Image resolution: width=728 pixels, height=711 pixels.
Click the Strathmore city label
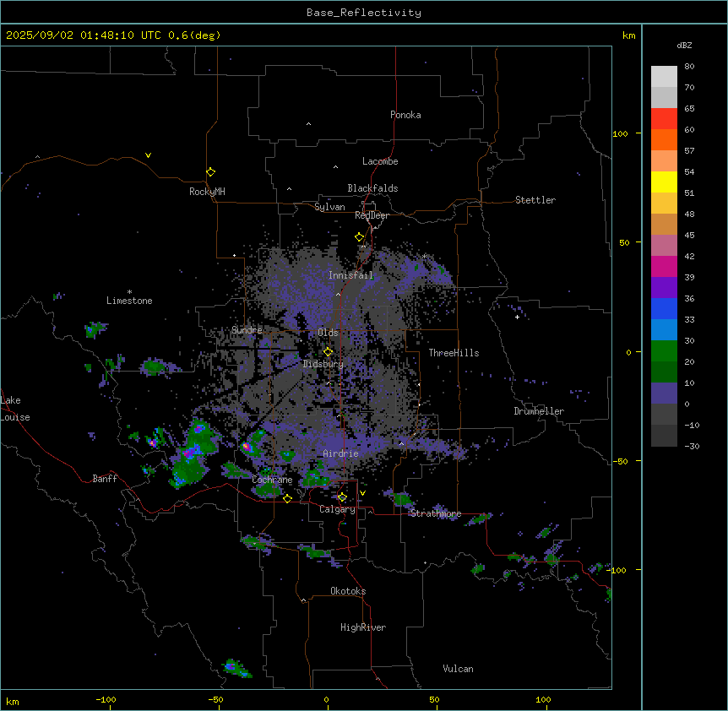(x=436, y=513)
